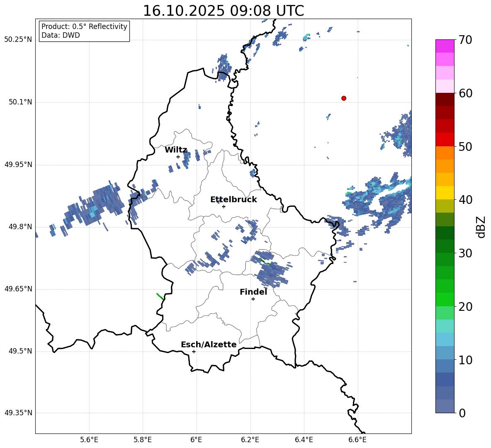Screen dimensions: 491x448
Task: Click the 49.5°N latitude label
Action: pyautogui.click(x=21, y=351)
